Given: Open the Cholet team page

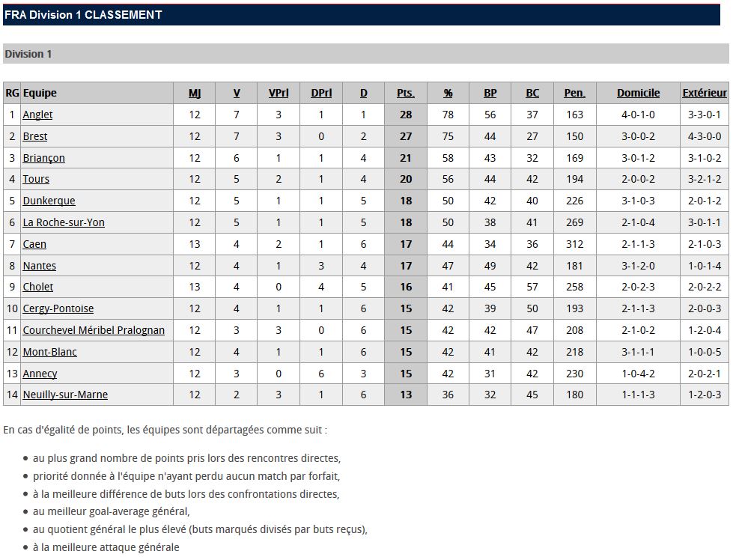Looking at the screenshot, I should (x=38, y=287).
